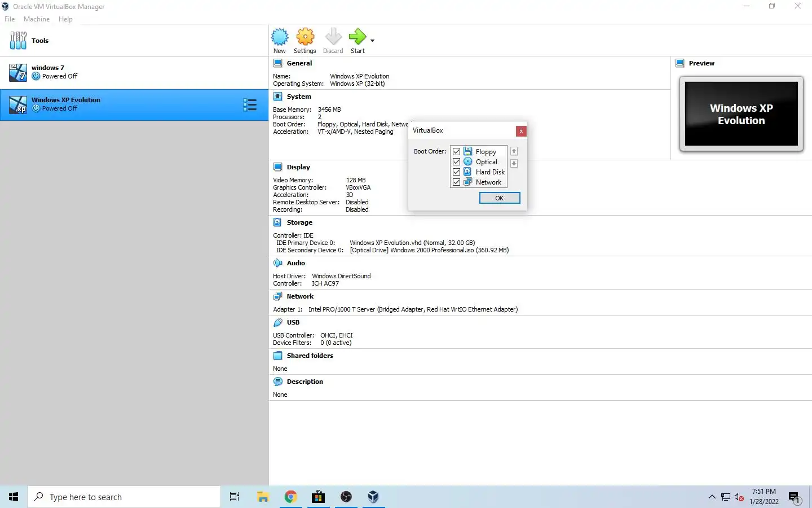Open the Windows Start menu
The width and height of the screenshot is (812, 508).
tap(14, 497)
